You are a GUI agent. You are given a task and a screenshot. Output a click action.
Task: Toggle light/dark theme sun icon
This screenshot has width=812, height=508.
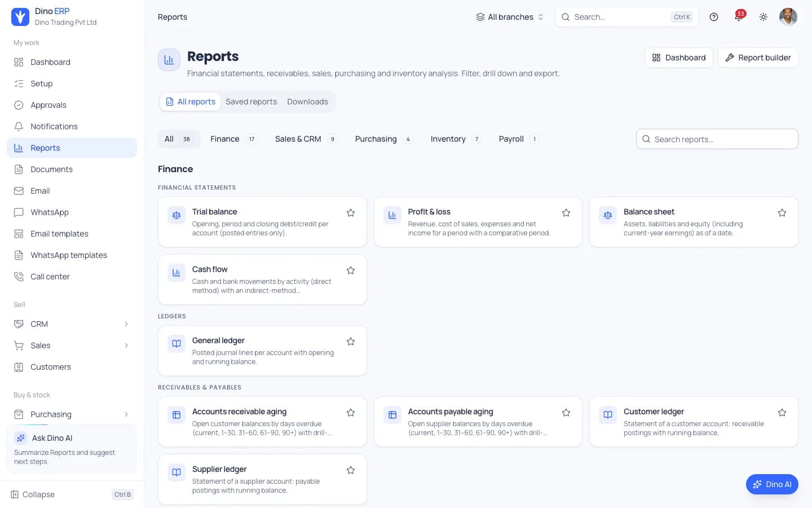click(764, 17)
